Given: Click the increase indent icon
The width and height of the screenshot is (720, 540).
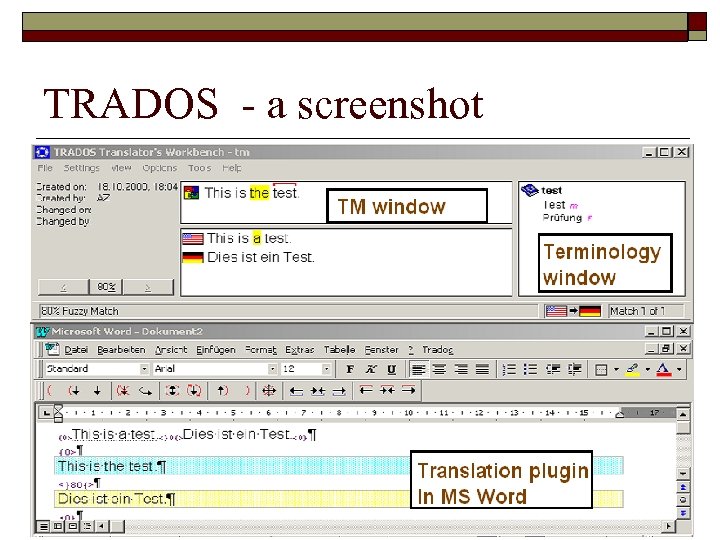Looking at the screenshot, I should (574, 369).
